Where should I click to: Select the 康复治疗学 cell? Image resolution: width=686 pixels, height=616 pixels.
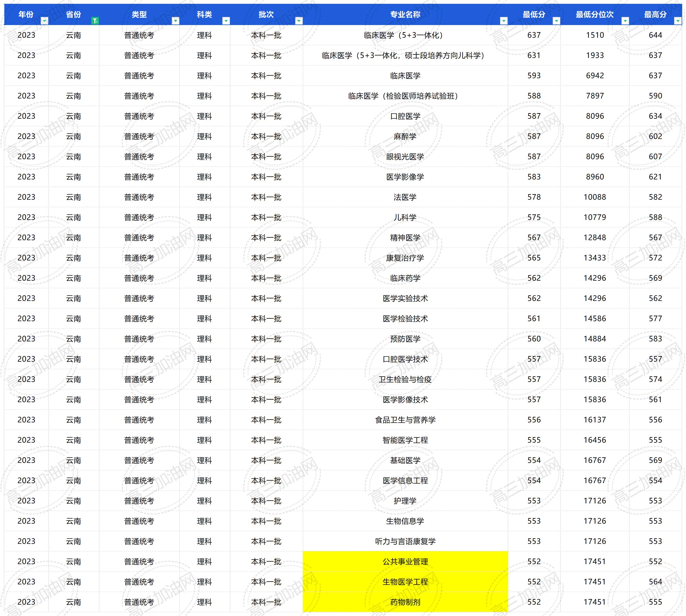tap(405, 258)
